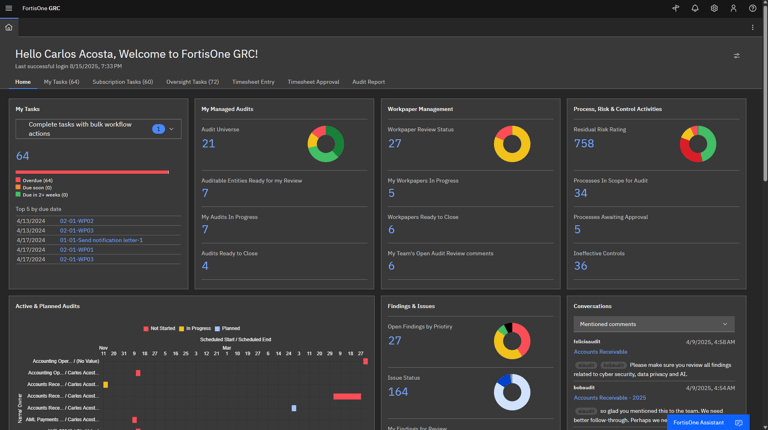
Task: Open the Timesheet Approval tab
Action: point(313,82)
